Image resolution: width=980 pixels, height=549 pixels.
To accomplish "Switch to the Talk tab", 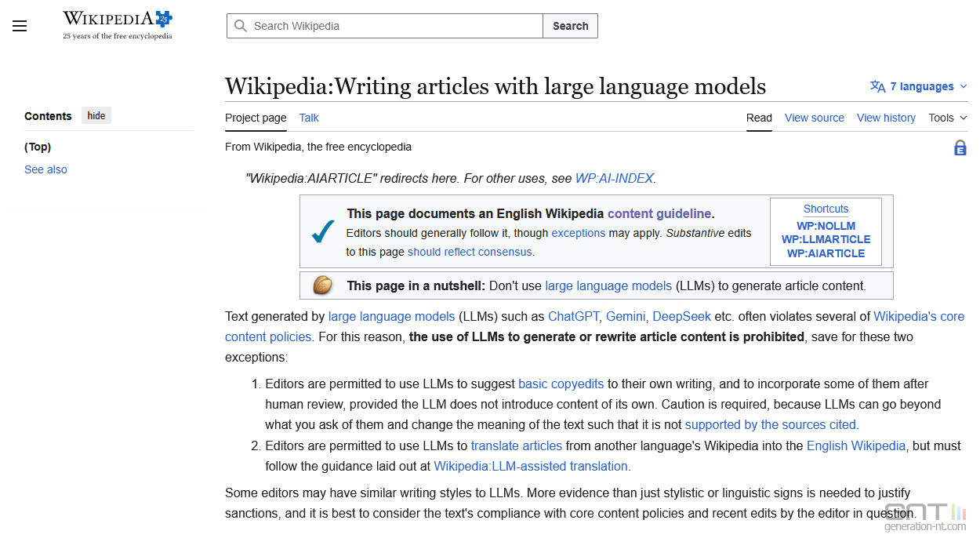I will (x=309, y=118).
